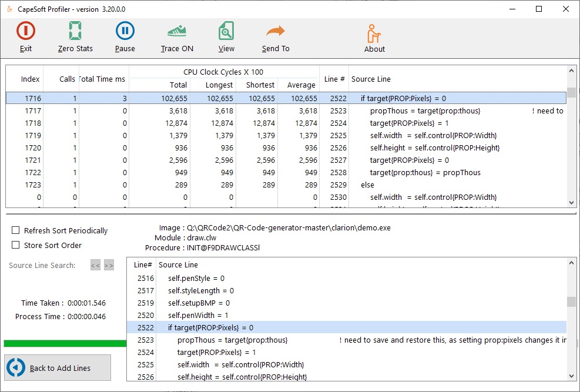Sort by Longest clock cycles column

click(x=219, y=85)
